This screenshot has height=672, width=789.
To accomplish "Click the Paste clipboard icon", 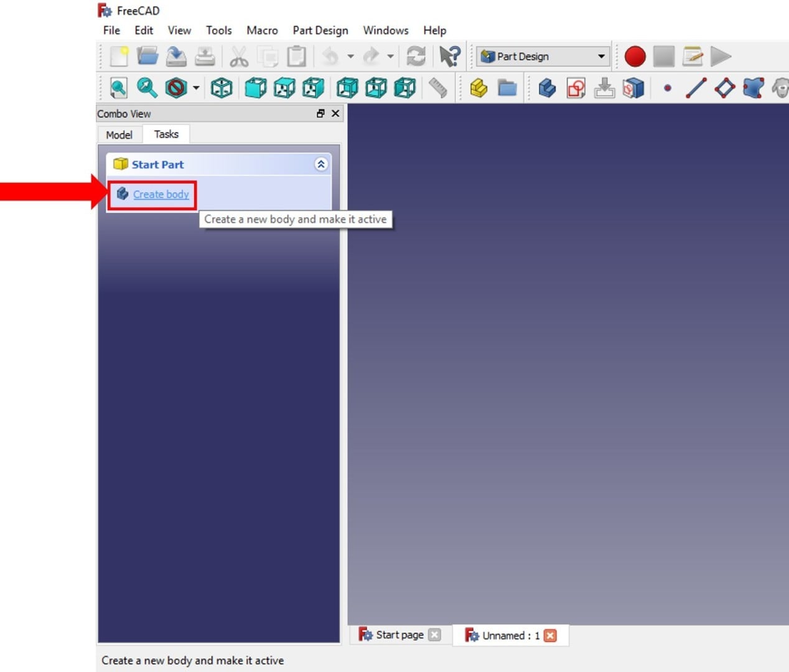I will [x=297, y=57].
